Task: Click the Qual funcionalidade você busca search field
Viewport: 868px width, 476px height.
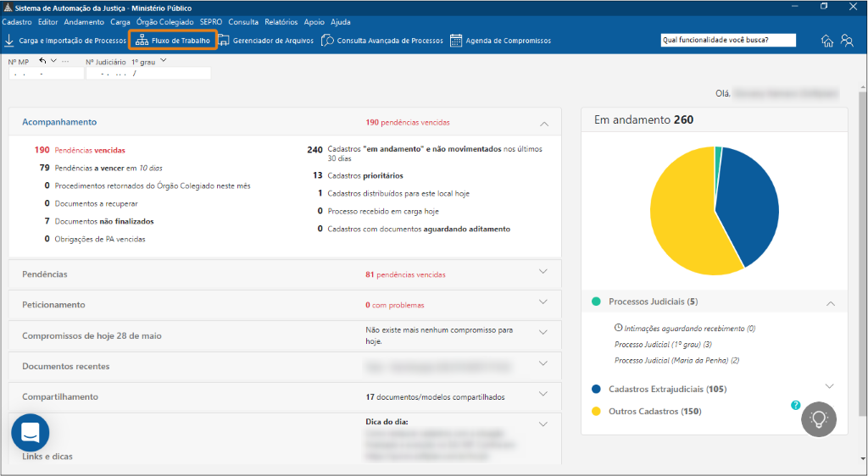Action: tap(728, 40)
